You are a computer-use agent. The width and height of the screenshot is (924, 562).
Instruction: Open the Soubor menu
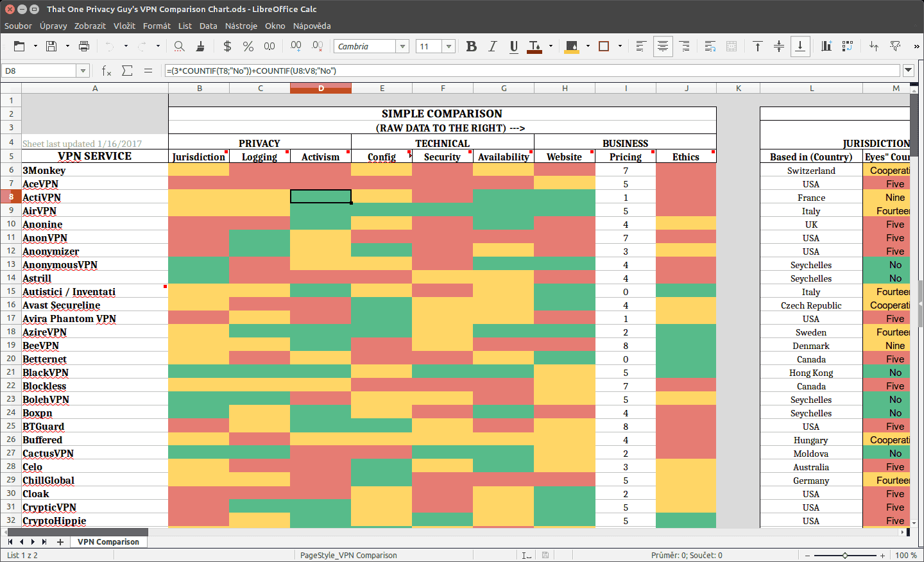coord(18,26)
